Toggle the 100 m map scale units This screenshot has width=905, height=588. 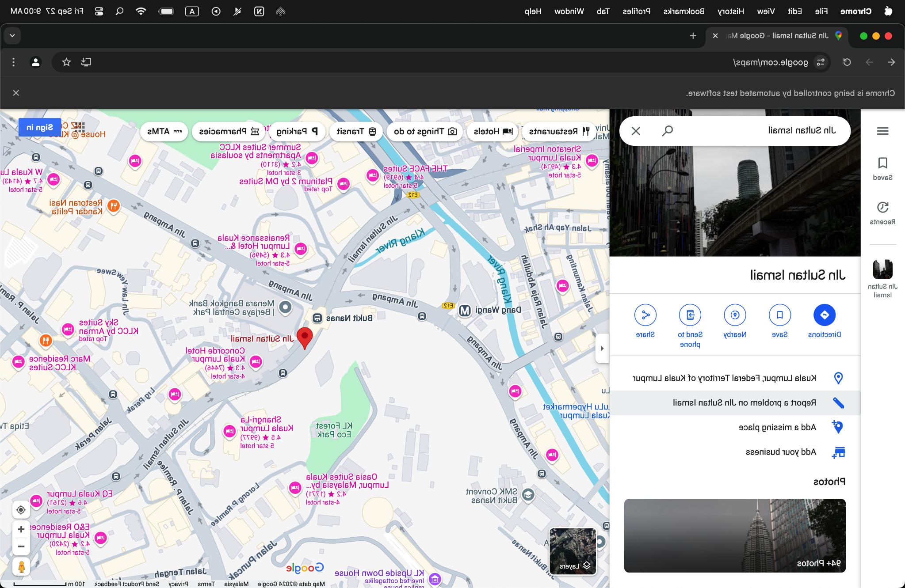point(49,584)
